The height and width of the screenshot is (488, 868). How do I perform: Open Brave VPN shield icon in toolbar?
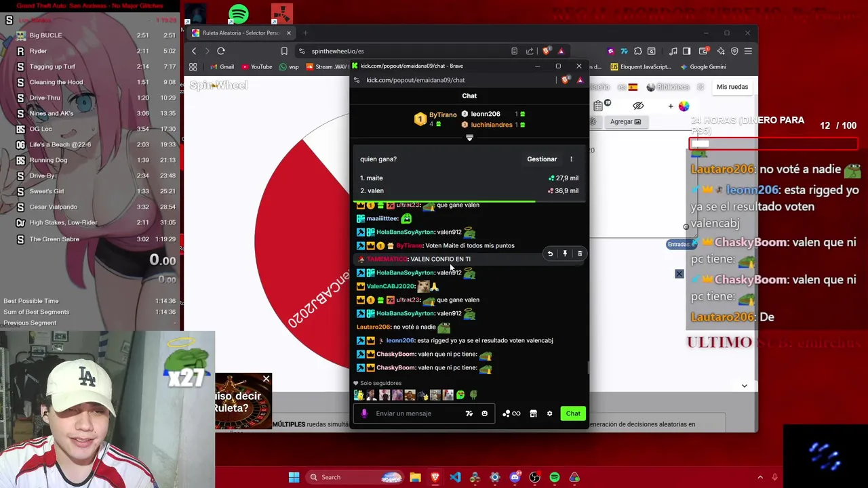(734, 51)
